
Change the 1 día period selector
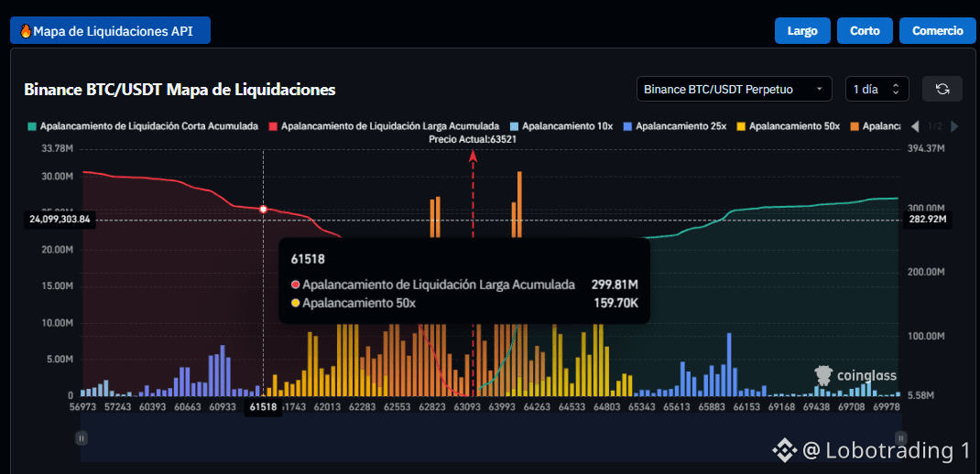(x=877, y=89)
